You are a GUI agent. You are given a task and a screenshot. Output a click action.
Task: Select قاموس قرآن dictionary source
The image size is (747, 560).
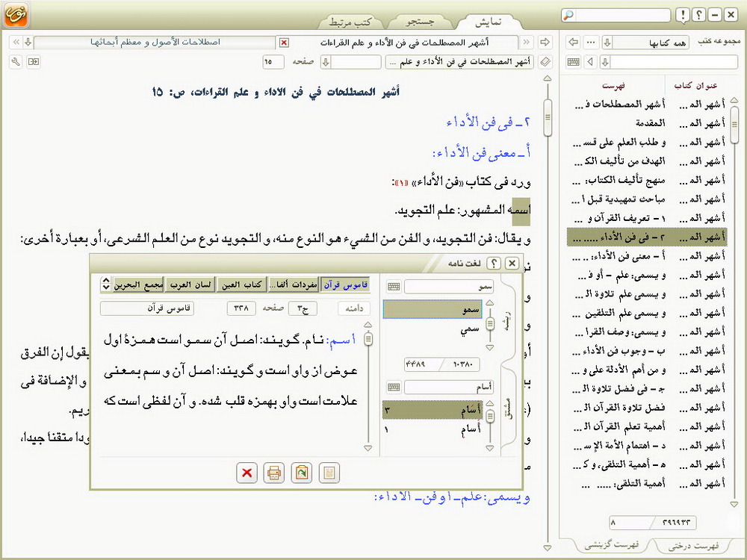point(345,284)
